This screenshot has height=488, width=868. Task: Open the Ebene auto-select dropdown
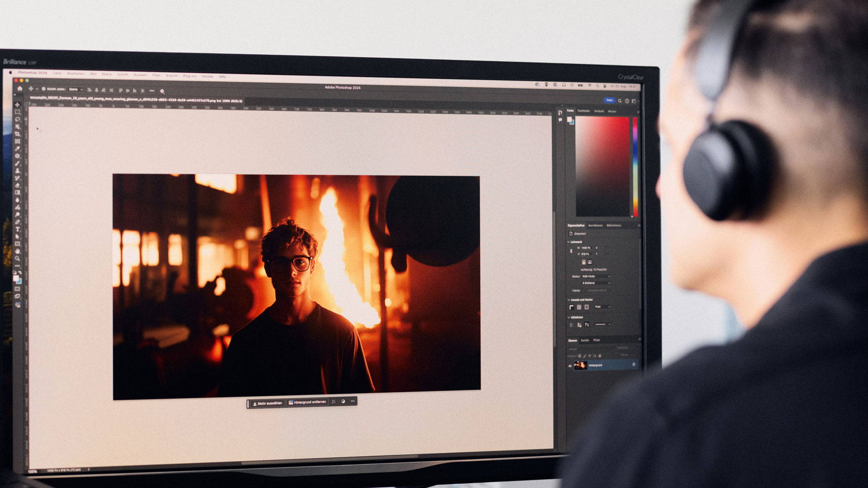tap(75, 89)
